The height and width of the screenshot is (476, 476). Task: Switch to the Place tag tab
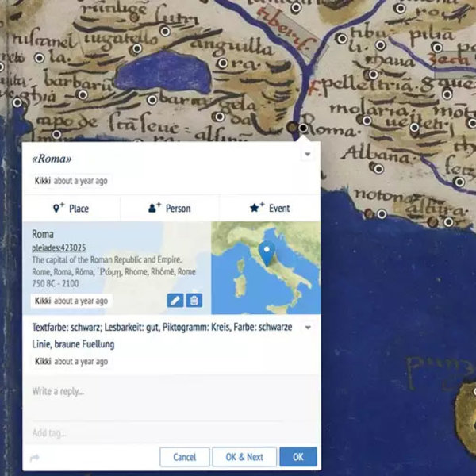click(x=71, y=209)
